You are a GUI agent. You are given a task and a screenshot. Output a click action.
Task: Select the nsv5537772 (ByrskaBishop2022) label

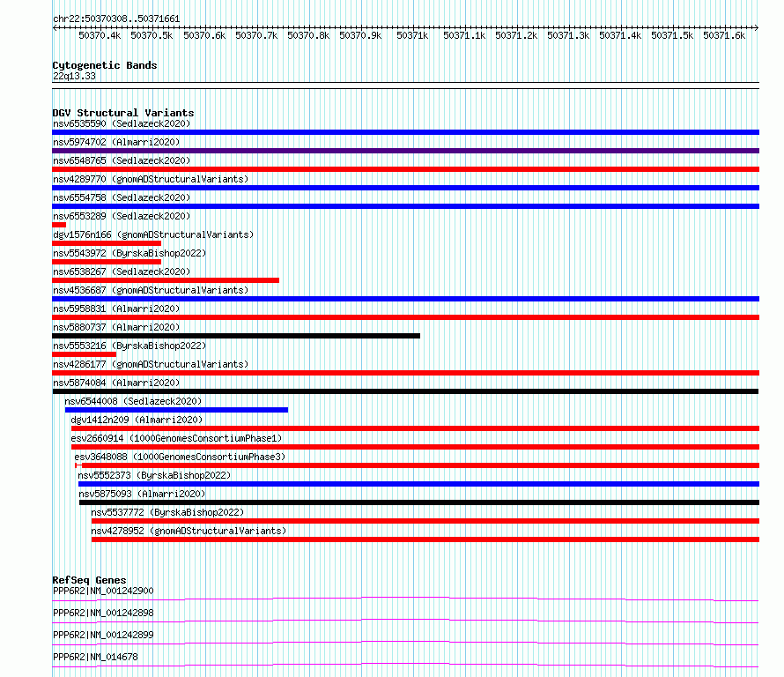click(x=167, y=512)
